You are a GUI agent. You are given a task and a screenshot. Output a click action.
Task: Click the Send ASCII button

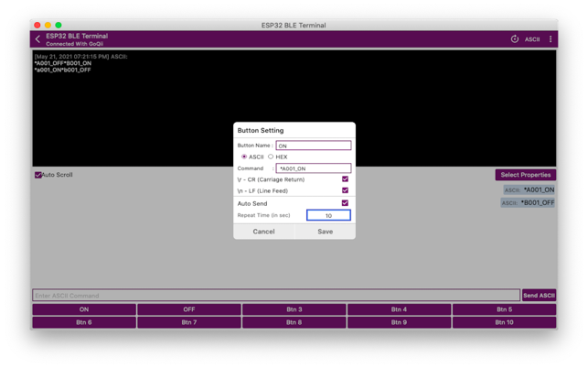539,295
